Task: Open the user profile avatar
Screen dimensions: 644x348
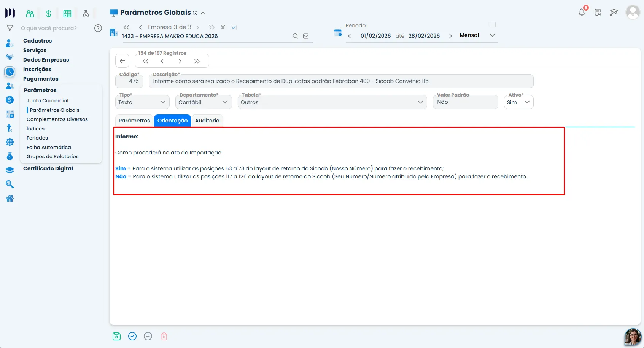Action: pos(633,13)
